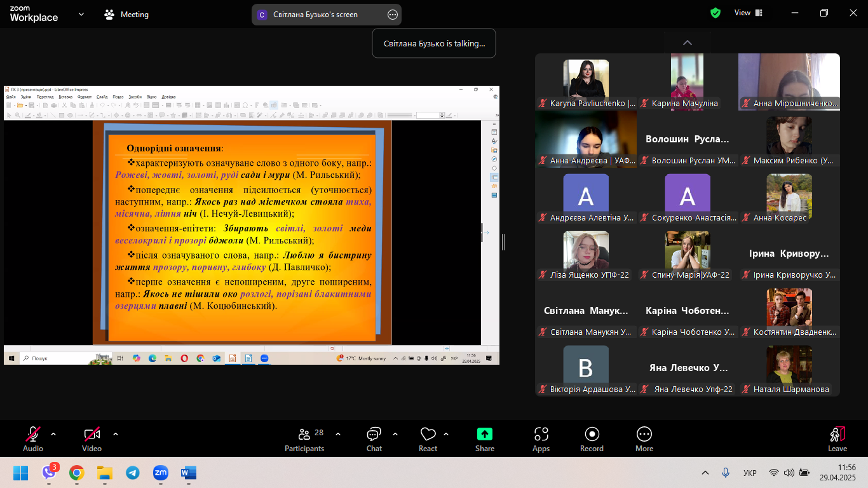Open Telegram from the taskbar
Screen dimensions: 868x488
point(133,473)
